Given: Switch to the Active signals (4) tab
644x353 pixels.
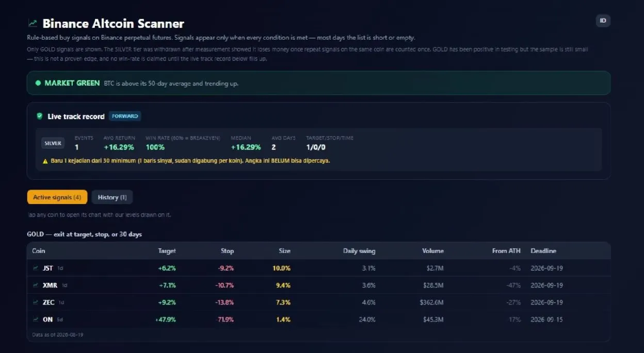Looking at the screenshot, I should (57, 197).
